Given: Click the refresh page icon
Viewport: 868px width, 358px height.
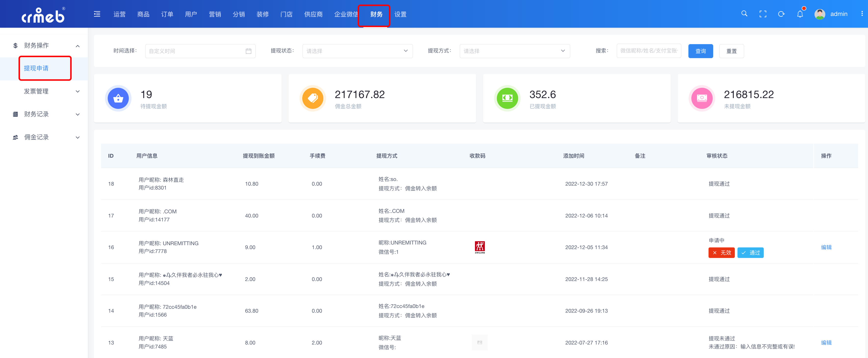Looking at the screenshot, I should [x=781, y=14].
